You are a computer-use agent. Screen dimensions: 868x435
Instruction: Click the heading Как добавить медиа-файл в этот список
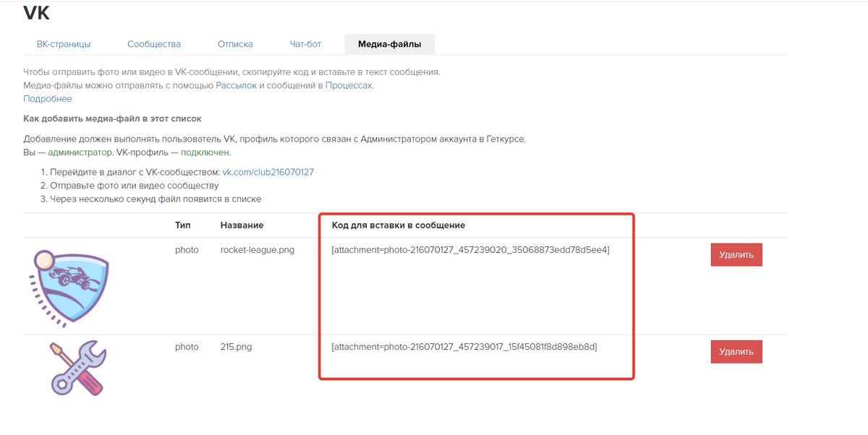coord(112,119)
